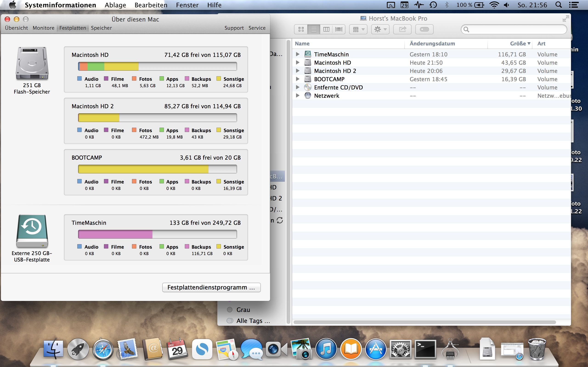588x367 pixels.
Task: Click the Support link
Action: [234, 28]
